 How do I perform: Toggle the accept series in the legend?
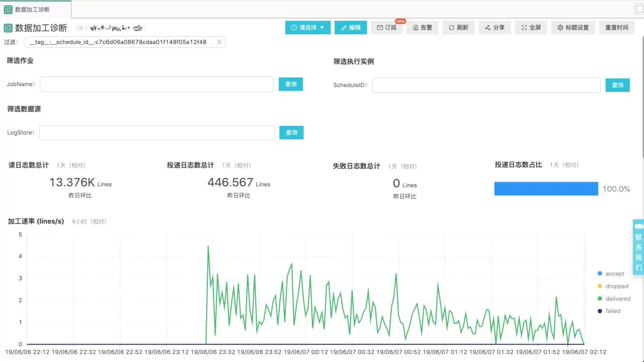611,274
